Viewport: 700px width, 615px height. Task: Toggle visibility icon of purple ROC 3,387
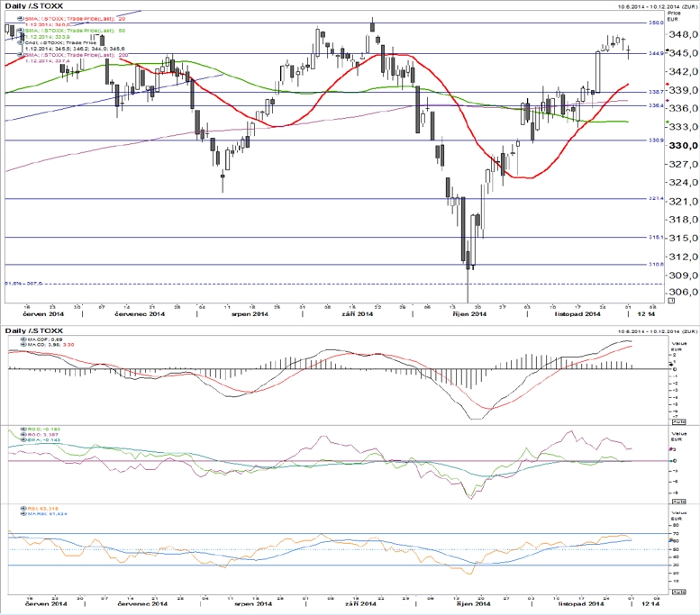tap(23, 435)
